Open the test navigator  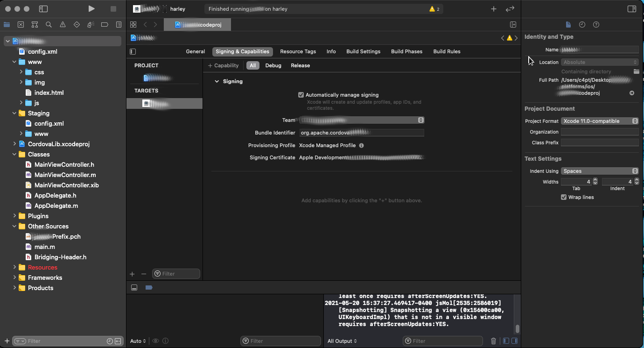click(77, 25)
